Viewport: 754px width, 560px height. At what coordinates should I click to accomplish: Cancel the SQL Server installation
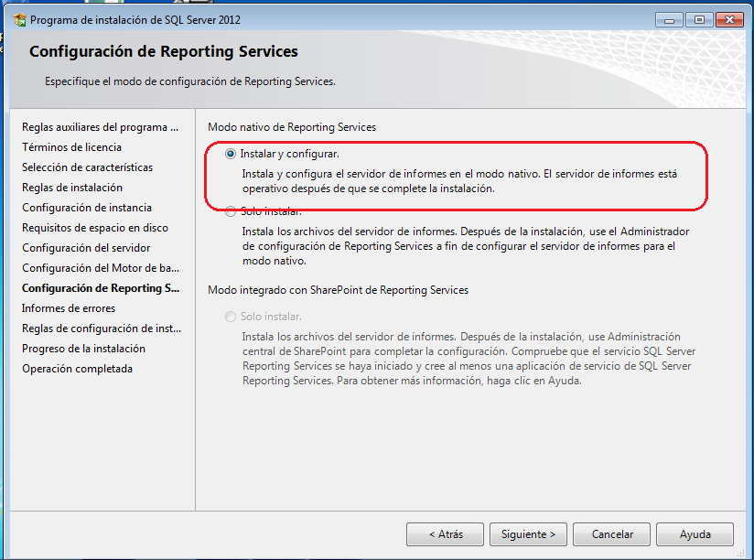(x=611, y=534)
